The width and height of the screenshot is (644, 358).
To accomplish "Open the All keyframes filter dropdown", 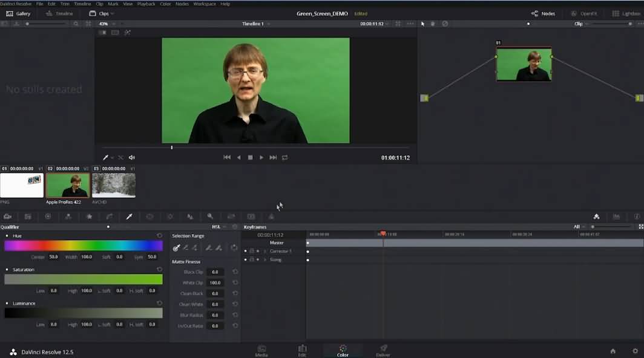I will [x=579, y=227].
